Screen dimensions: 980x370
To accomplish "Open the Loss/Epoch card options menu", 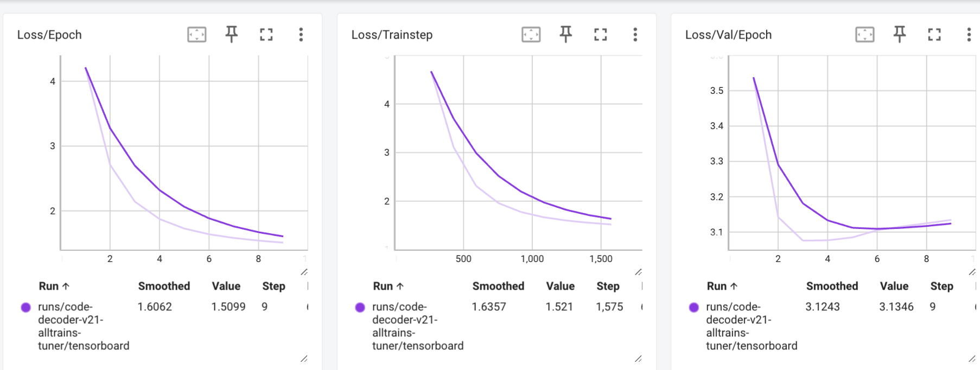I will (x=301, y=35).
